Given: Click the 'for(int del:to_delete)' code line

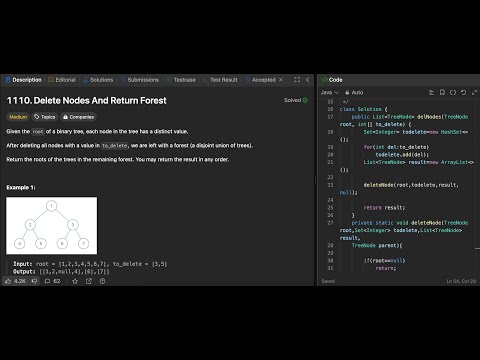Looking at the screenshot, I should (x=396, y=147).
